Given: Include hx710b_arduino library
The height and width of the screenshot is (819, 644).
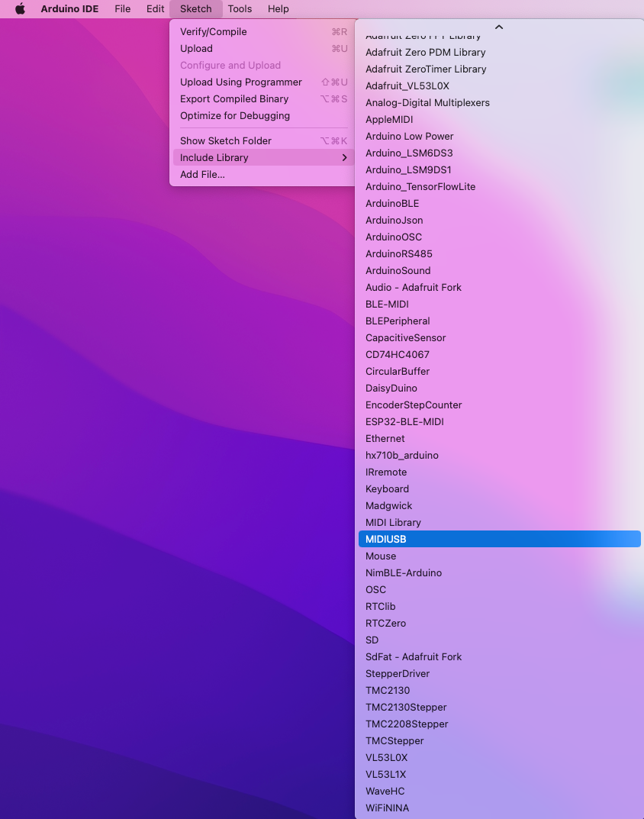Looking at the screenshot, I should [500, 455].
